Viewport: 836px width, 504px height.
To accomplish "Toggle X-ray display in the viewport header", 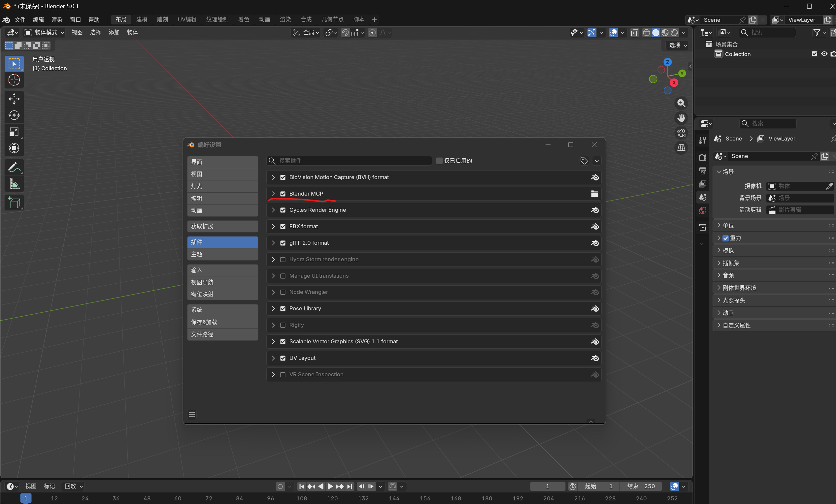I will point(634,33).
